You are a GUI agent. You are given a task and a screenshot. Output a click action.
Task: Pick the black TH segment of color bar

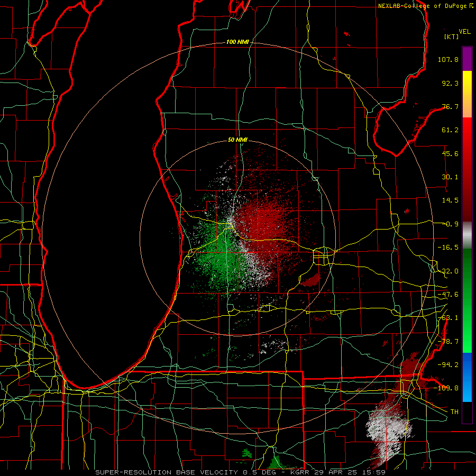467,412
